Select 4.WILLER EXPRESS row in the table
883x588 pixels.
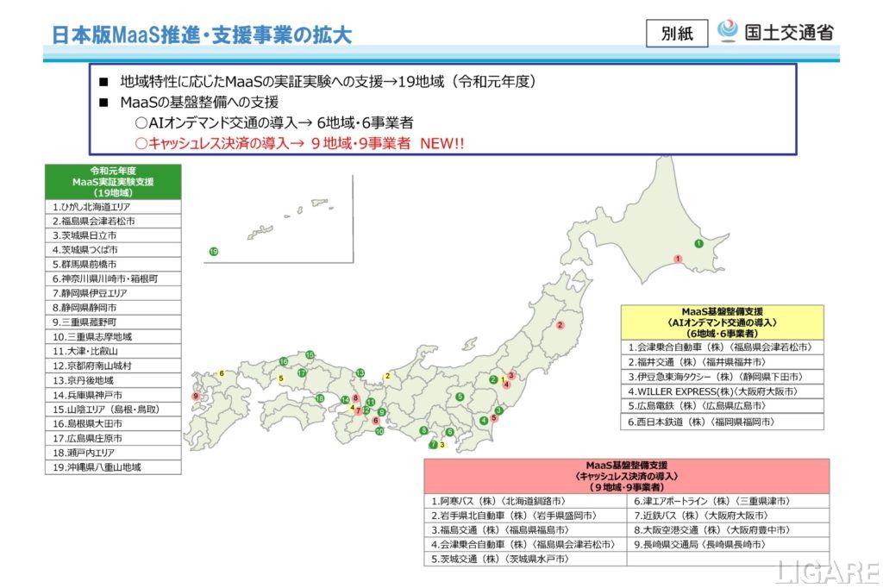(x=722, y=391)
